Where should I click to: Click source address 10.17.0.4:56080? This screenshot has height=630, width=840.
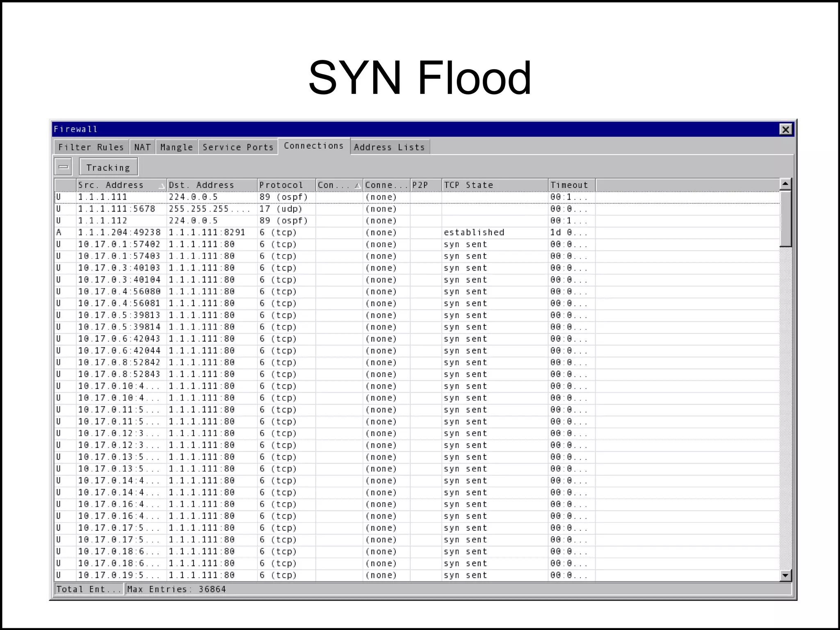pyautogui.click(x=119, y=291)
